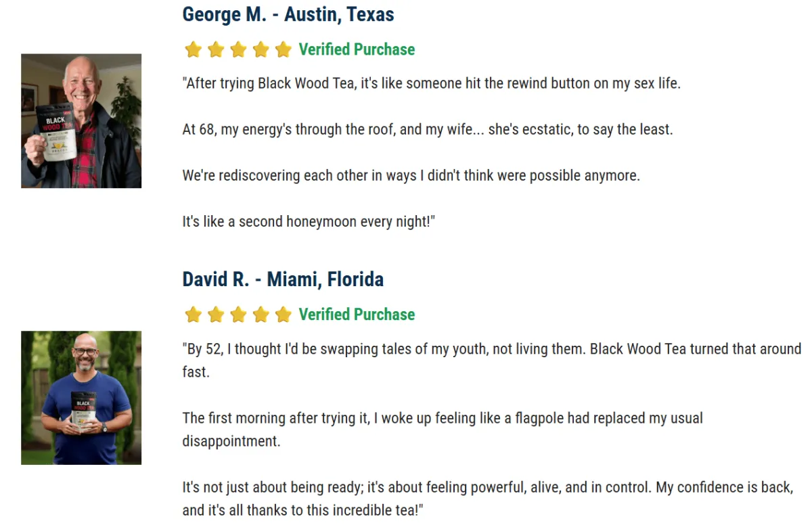Click the third star in George's rating

tap(238, 49)
